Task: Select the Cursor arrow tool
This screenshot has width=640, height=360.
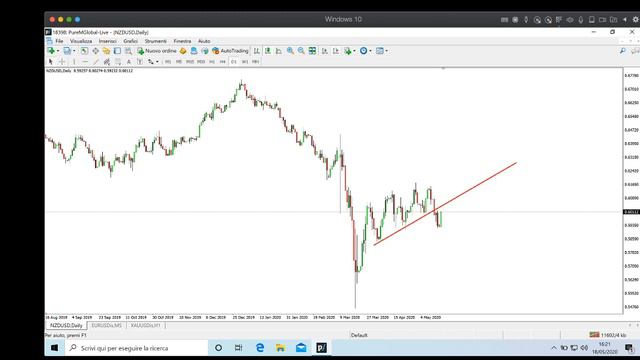Action: pyautogui.click(x=51, y=62)
